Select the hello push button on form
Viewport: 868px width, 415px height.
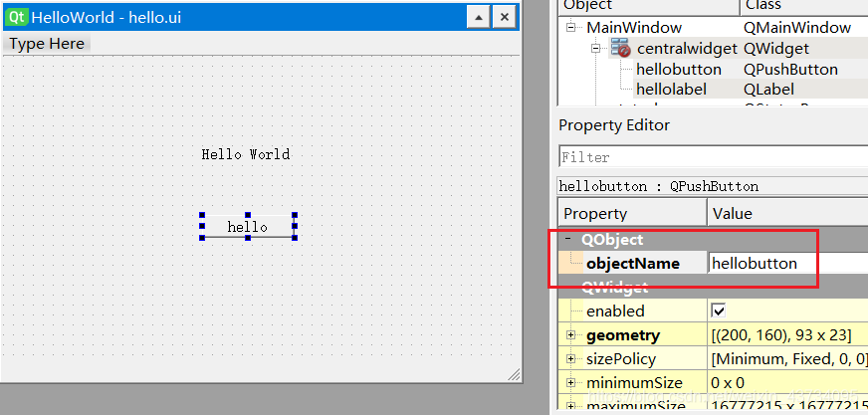[248, 226]
